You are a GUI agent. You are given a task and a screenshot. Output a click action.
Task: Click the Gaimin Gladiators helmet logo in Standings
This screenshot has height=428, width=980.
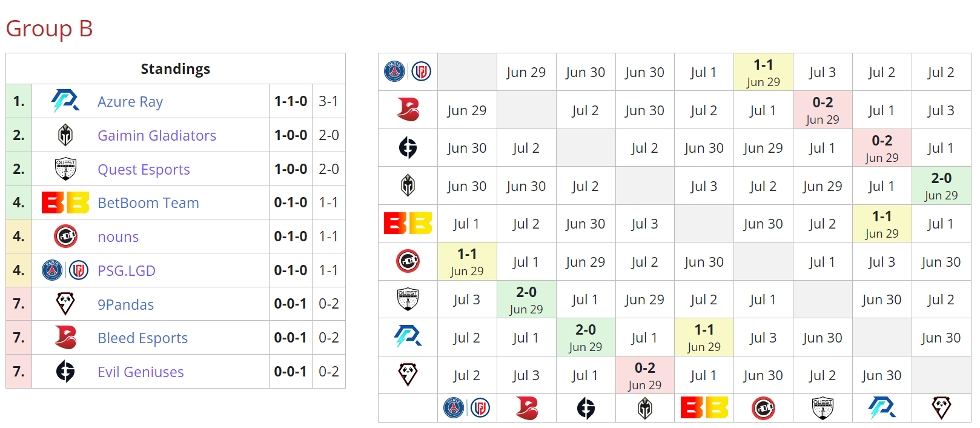[x=65, y=135]
